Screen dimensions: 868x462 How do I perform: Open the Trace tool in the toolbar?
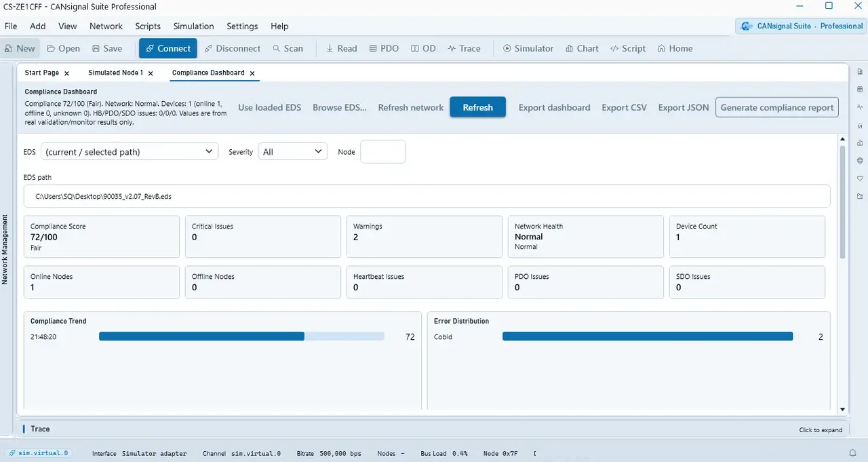click(x=465, y=48)
